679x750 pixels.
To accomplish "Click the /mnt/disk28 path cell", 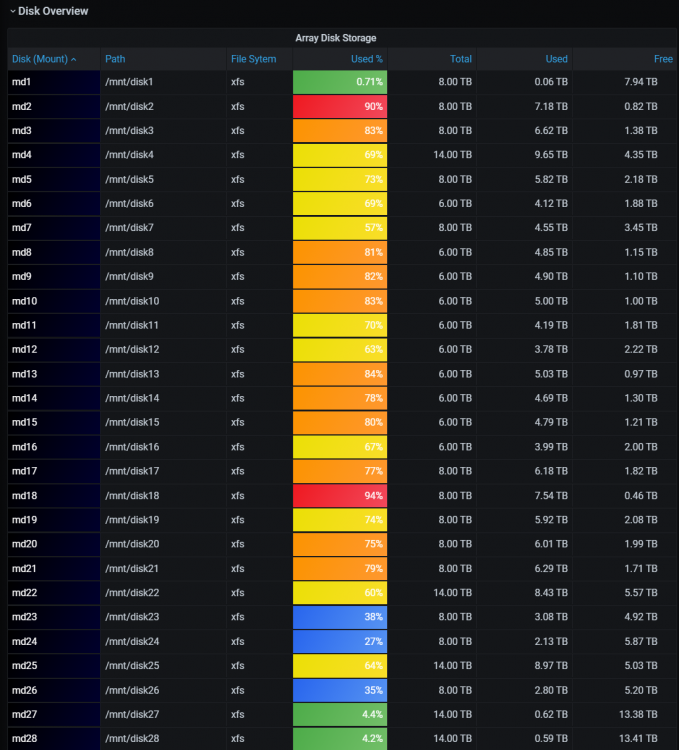I will click(x=163, y=739).
